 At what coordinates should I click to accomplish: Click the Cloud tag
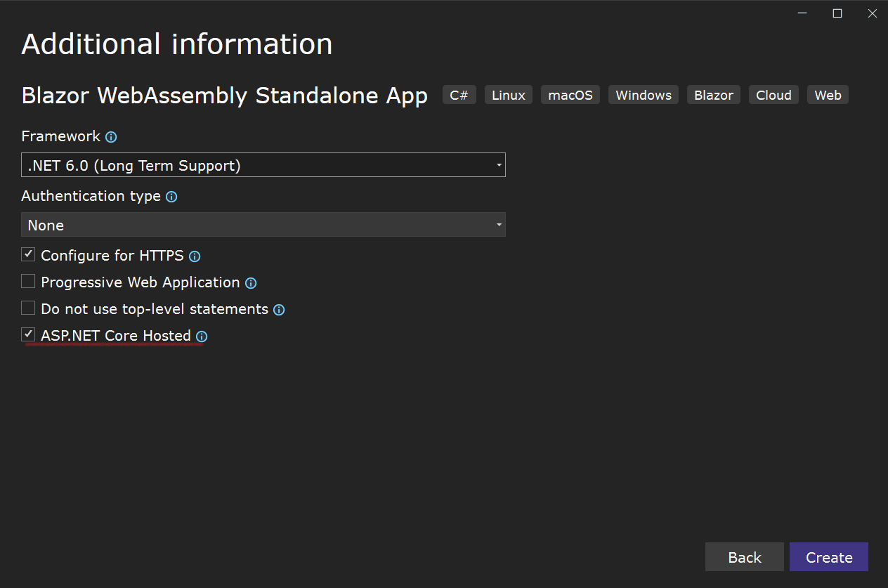(x=773, y=95)
